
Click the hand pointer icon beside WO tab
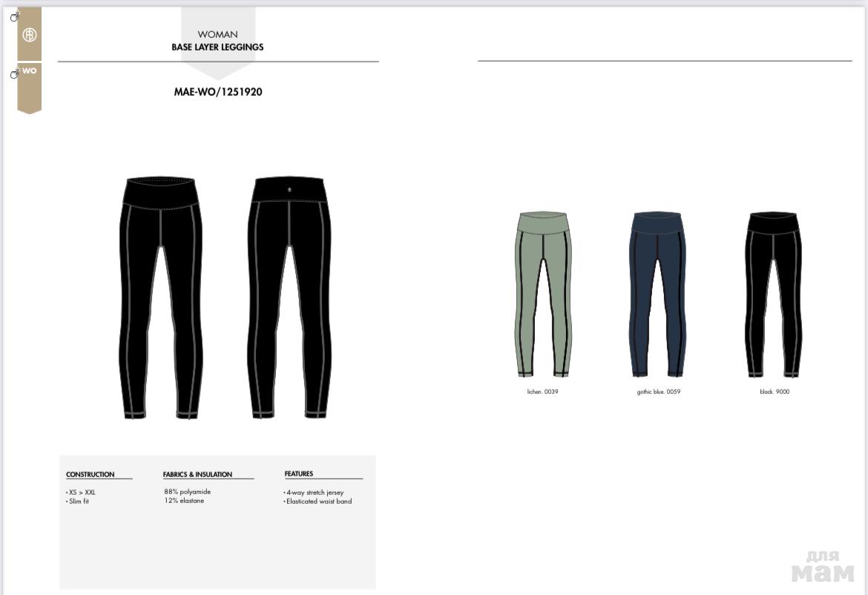click(15, 73)
